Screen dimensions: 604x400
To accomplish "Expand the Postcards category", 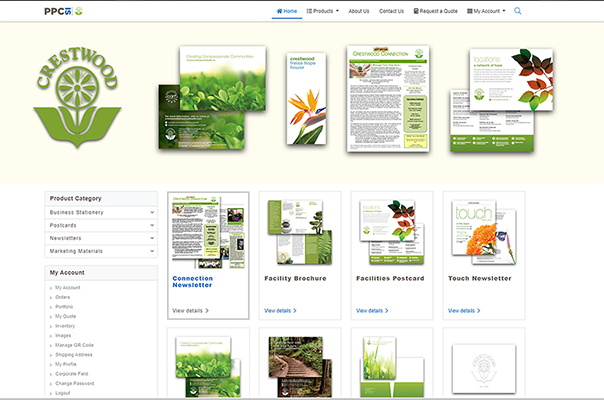I will pyautogui.click(x=100, y=225).
